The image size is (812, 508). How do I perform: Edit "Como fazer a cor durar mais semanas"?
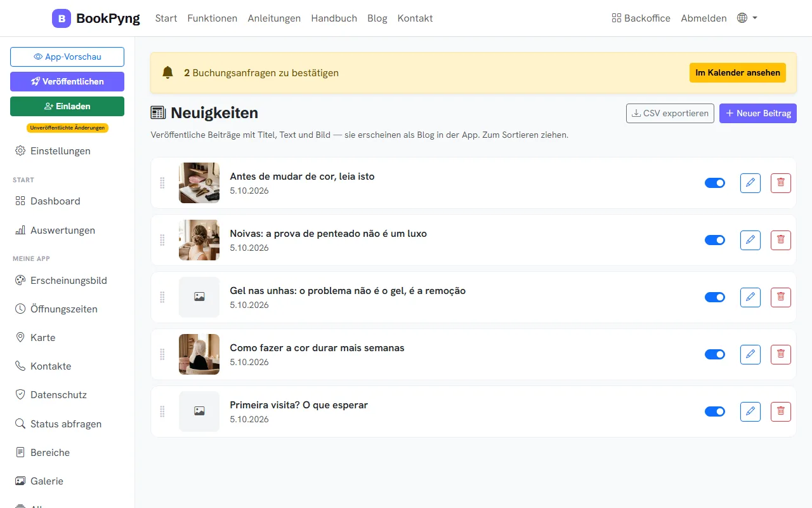(750, 354)
